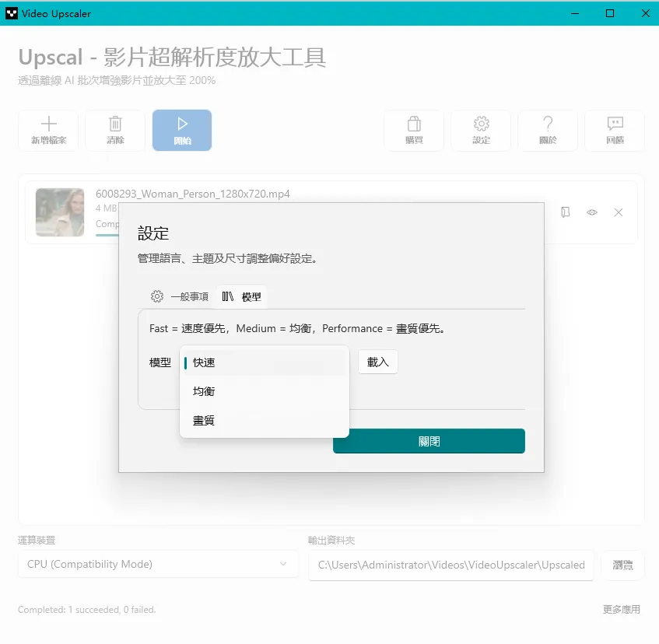The width and height of the screenshot is (659, 644).
Task: Switch to the 一般事項 tab
Action: (x=180, y=296)
